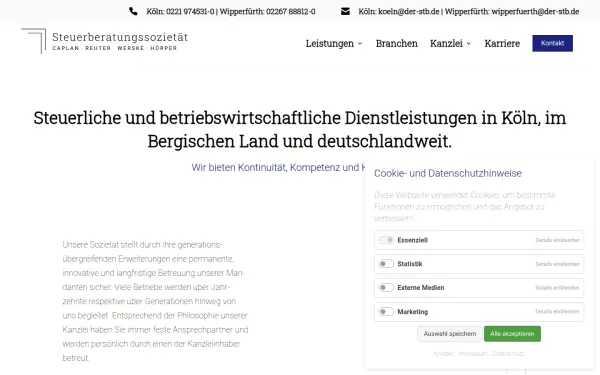The height and width of the screenshot is (375, 600).
Task: Click Wipperfürth phone number 02267 88812-0
Action: [x=291, y=11]
